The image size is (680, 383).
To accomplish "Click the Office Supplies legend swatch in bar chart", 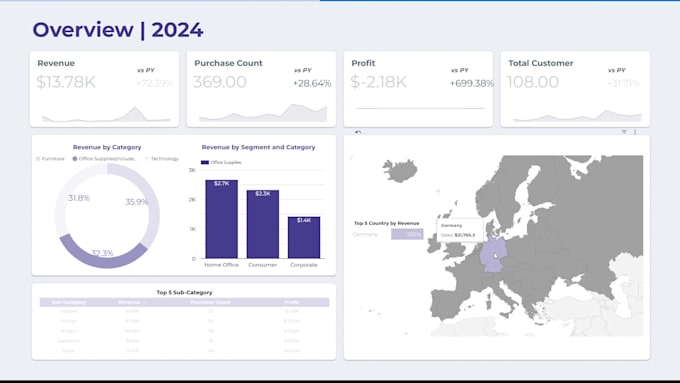I will (x=205, y=162).
